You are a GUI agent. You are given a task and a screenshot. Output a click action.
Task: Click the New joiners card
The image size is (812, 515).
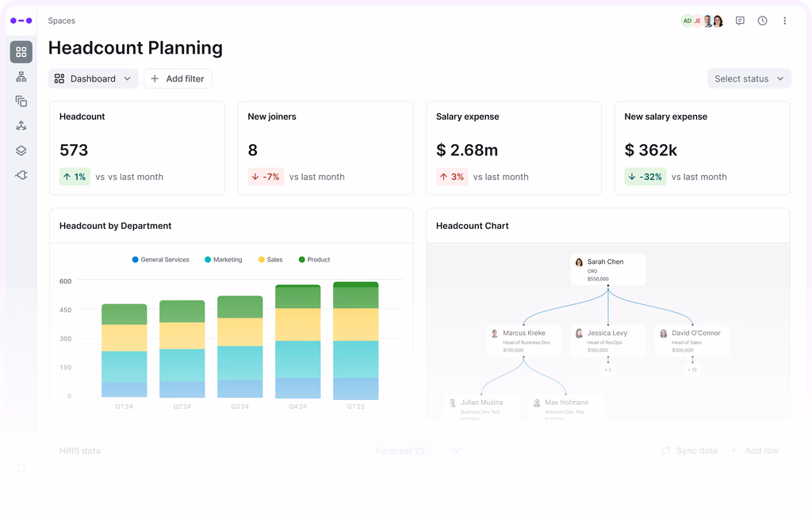(x=325, y=148)
